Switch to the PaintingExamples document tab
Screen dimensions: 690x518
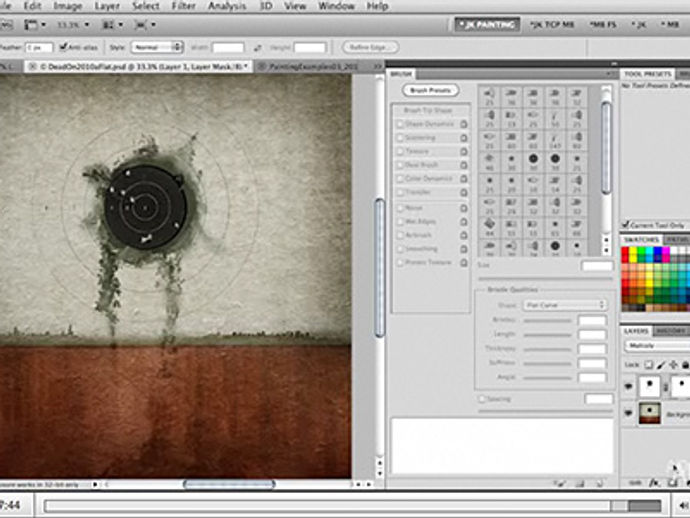pyautogui.click(x=313, y=66)
